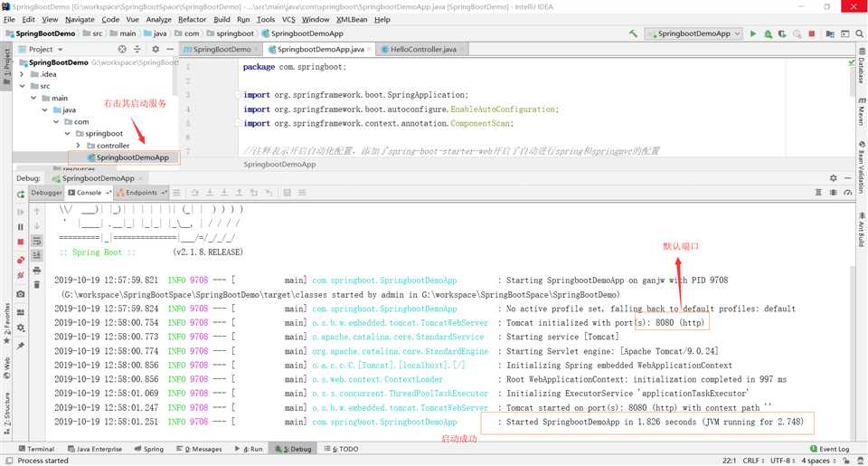Rerun SpringbootDemoApp in Debug panel
Image resolution: width=868 pixels, height=466 pixels.
pyautogui.click(x=21, y=195)
